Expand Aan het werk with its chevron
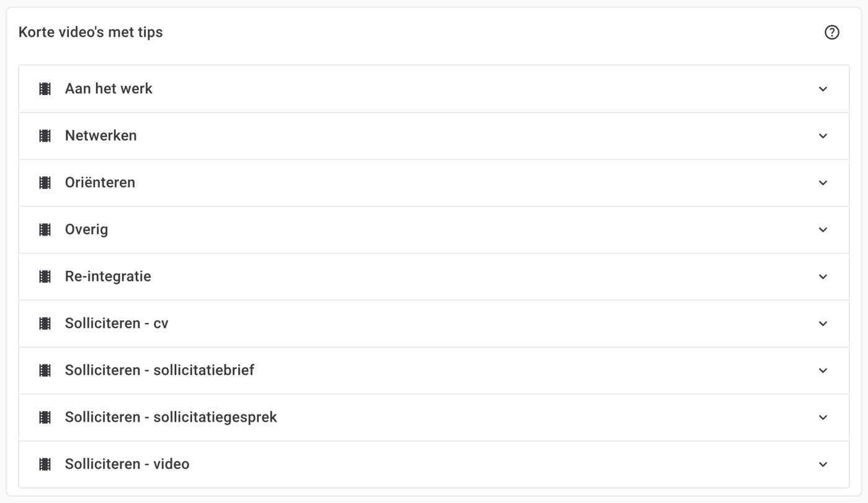868x503 pixels. click(823, 89)
